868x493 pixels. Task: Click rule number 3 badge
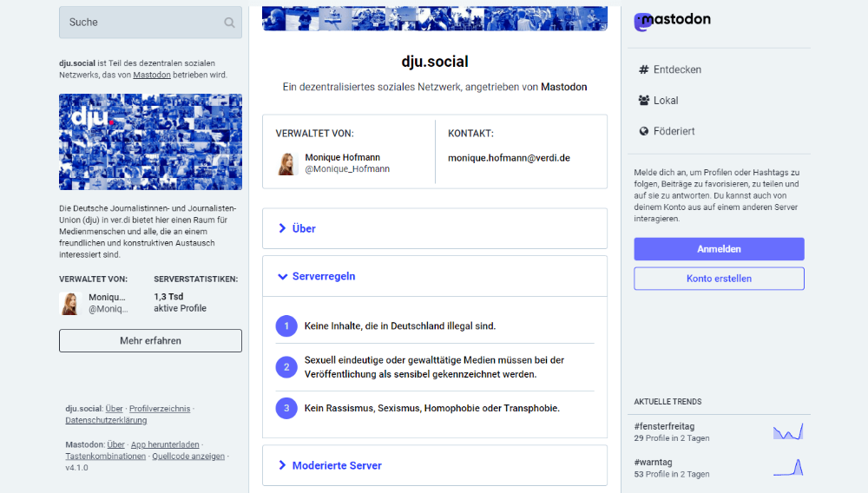[286, 408]
